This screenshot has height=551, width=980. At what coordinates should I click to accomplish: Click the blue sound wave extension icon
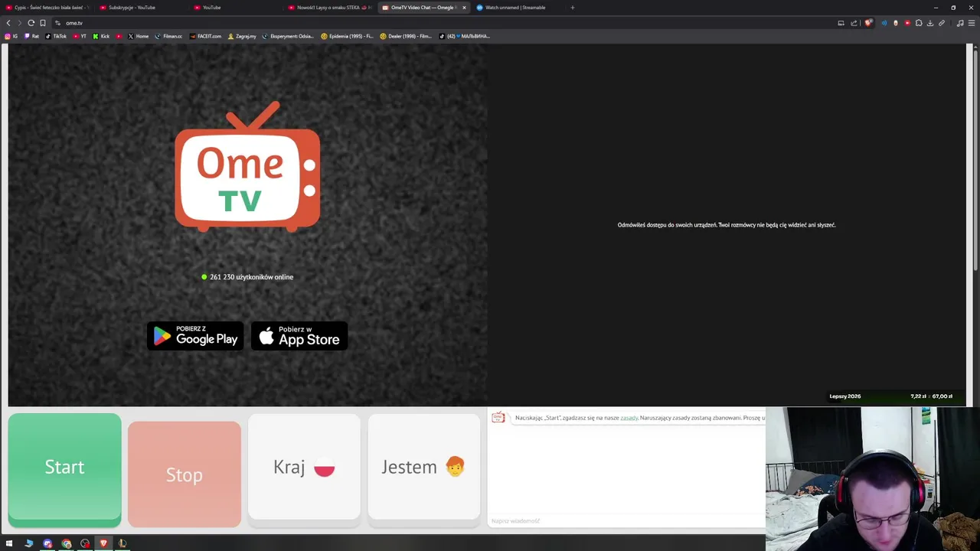pyautogui.click(x=884, y=23)
